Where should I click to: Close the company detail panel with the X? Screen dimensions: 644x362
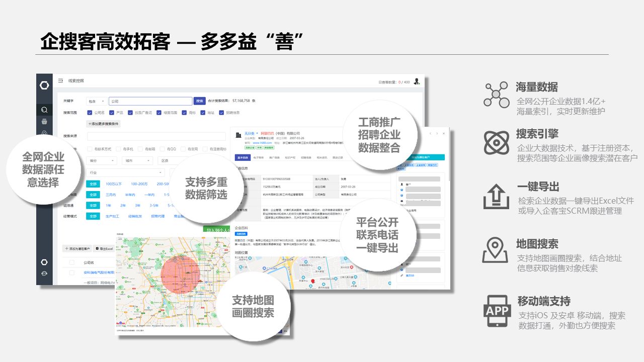pyautogui.click(x=443, y=134)
